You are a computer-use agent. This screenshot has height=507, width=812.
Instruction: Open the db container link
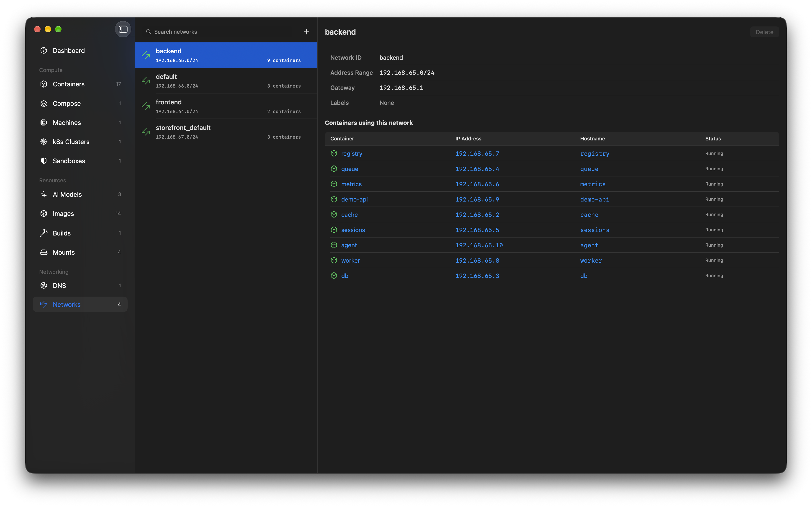point(344,276)
